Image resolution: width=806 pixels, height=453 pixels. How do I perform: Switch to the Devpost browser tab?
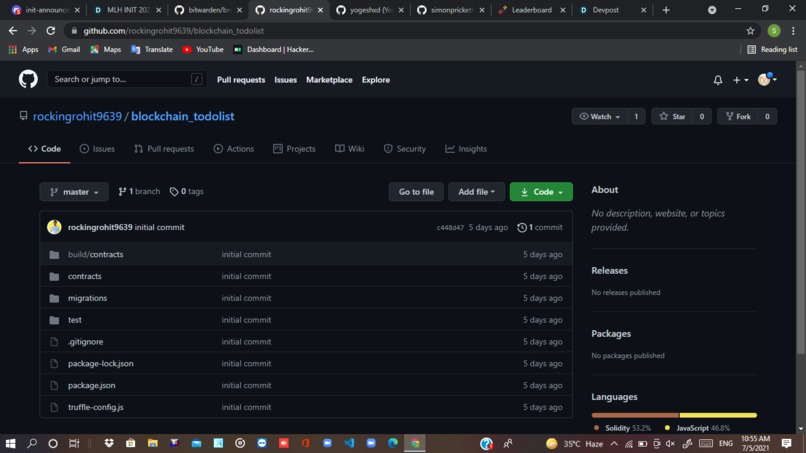(612, 10)
